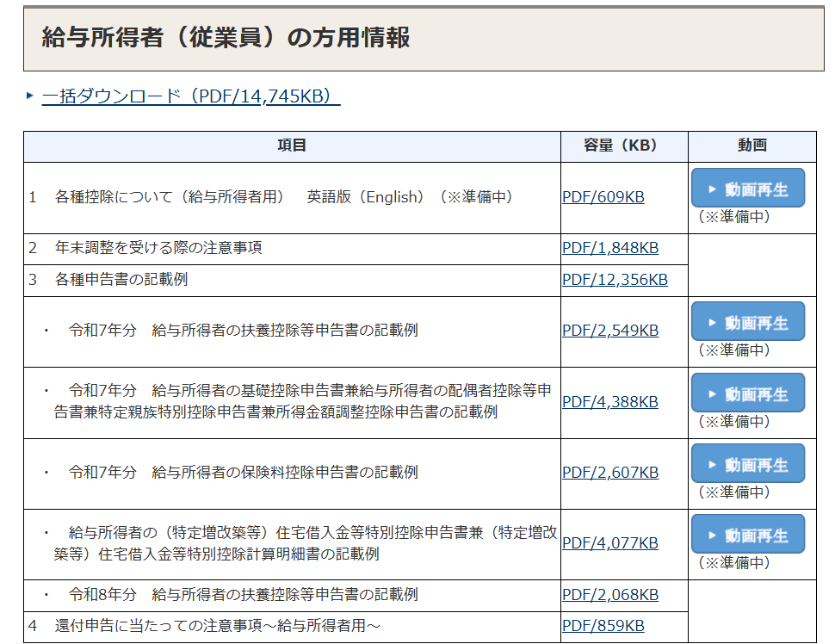
Task: Open the PDF/4,077KB 住宅借入金等特別控除 example
Action: 609,543
